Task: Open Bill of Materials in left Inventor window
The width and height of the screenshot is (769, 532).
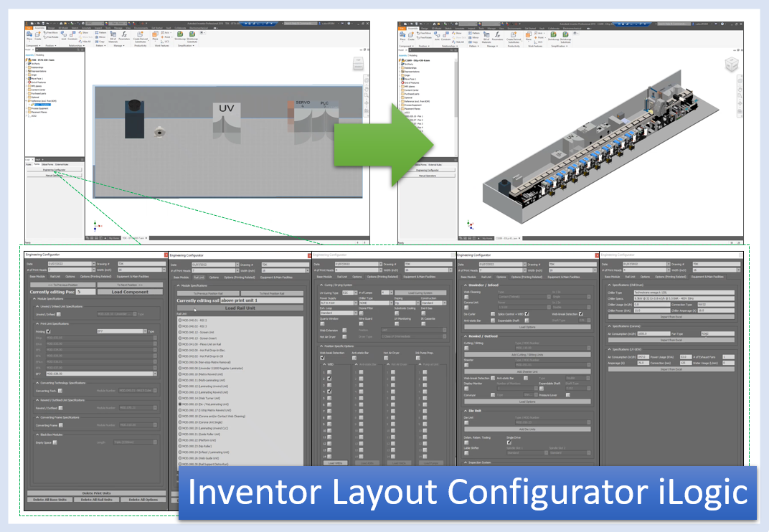Action: click(113, 35)
